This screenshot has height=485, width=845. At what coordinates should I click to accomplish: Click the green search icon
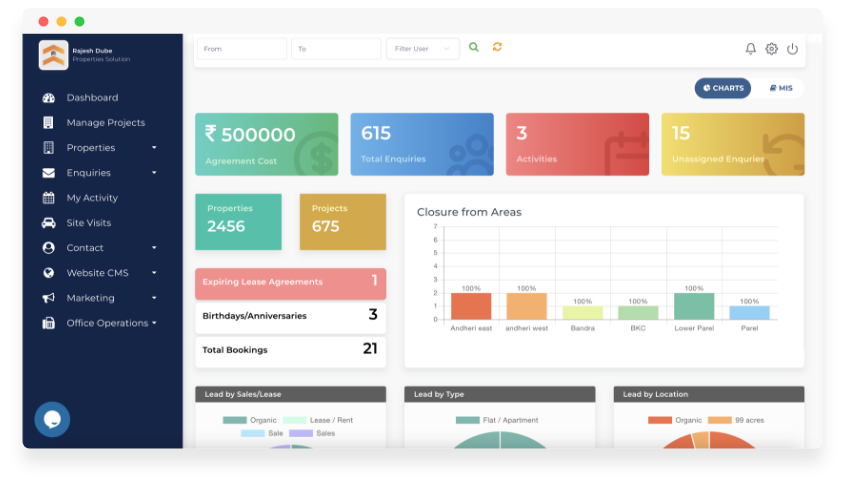tap(474, 47)
